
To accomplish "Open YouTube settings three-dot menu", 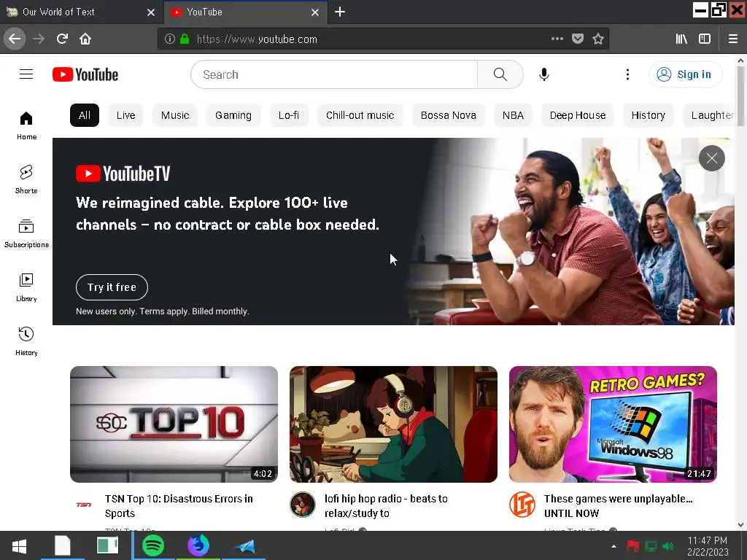I will [627, 74].
